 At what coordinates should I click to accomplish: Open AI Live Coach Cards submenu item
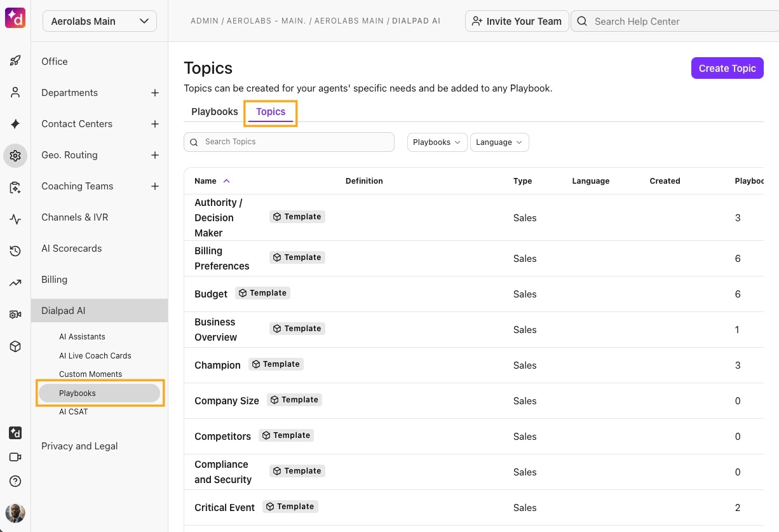(x=95, y=356)
